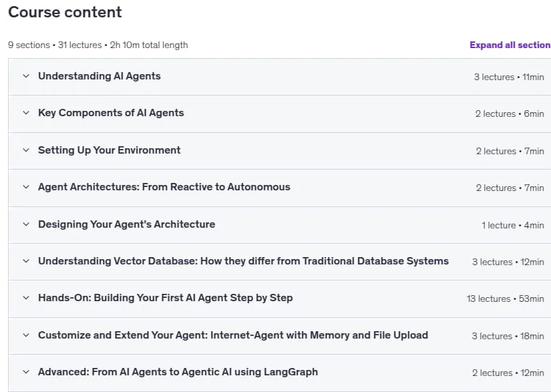Expand the Advanced LangGraph section chevron
The image size is (551, 392).
(x=26, y=372)
